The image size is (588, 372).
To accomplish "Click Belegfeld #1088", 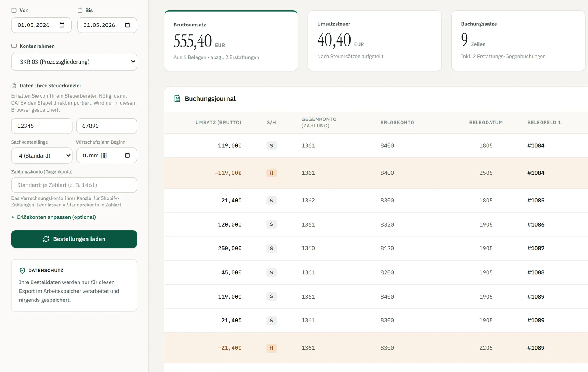I will pos(536,272).
